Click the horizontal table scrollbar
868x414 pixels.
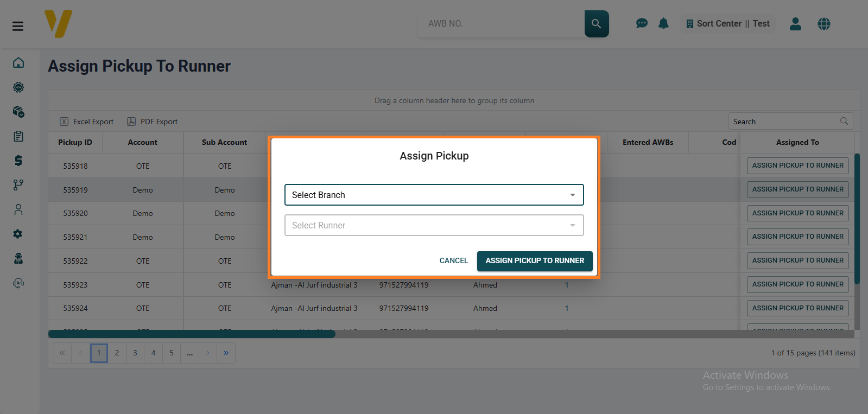tap(192, 334)
